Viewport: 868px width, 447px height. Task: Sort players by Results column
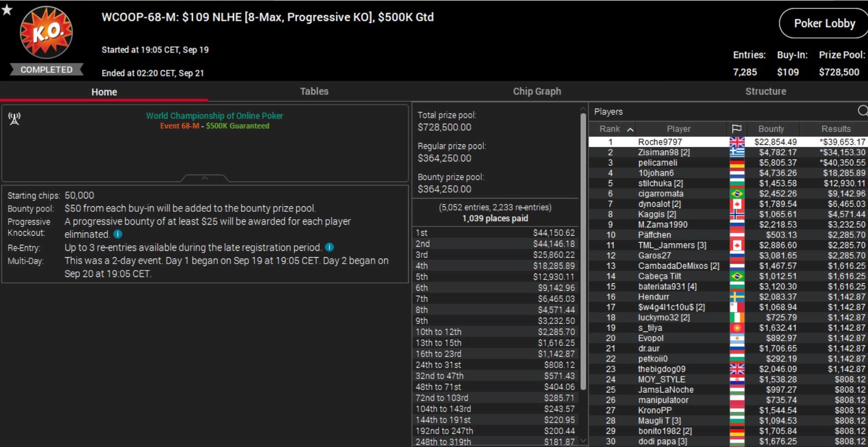coord(835,129)
